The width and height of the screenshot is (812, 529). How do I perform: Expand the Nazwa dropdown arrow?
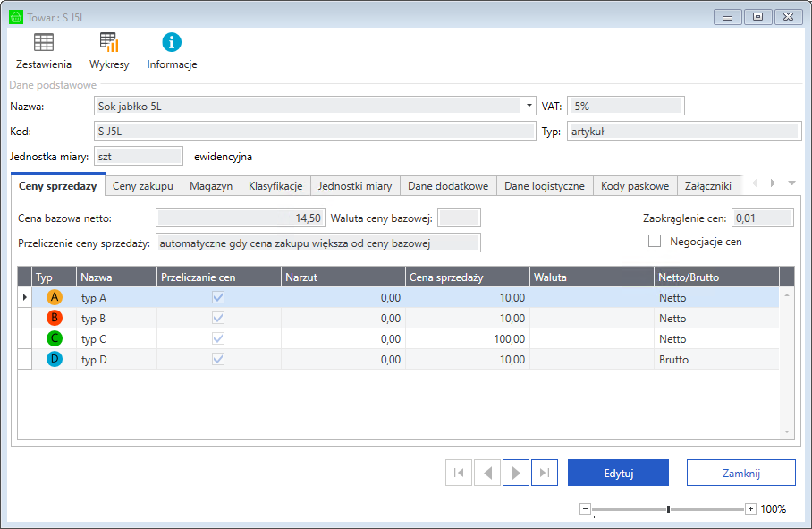click(530, 106)
